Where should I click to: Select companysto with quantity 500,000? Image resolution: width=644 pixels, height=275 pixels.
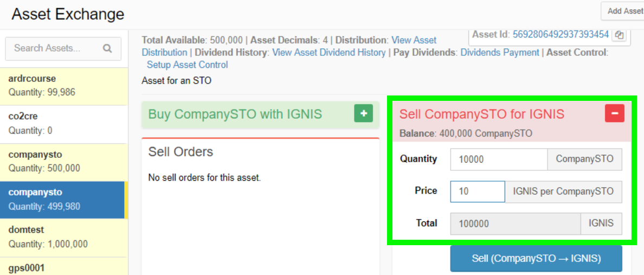click(x=64, y=161)
